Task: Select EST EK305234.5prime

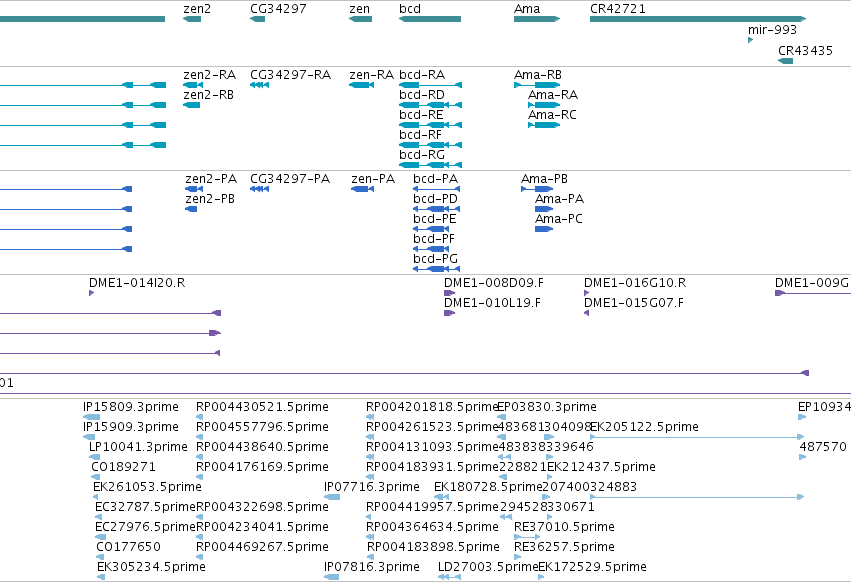Action: click(101, 577)
